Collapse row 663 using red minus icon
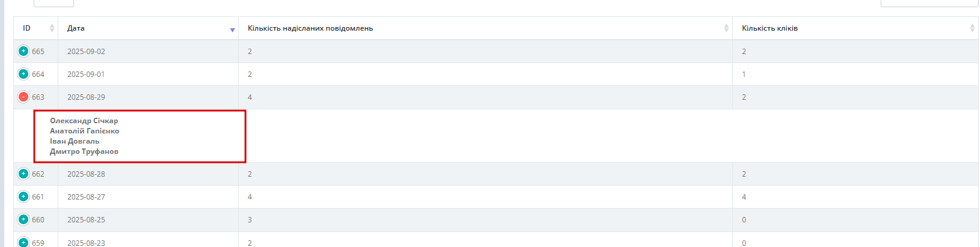This screenshot has height=247, width=980. click(23, 97)
